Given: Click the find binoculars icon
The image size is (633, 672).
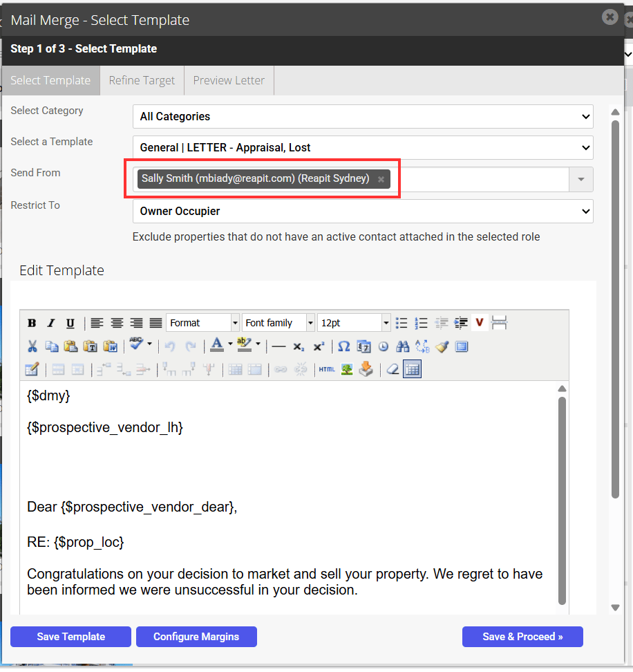Looking at the screenshot, I should [403, 346].
